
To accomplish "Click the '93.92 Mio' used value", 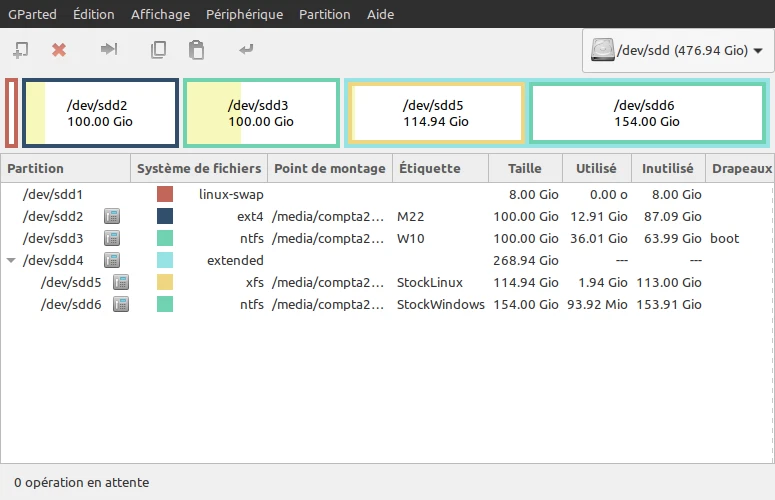I will pyautogui.click(x=598, y=304).
